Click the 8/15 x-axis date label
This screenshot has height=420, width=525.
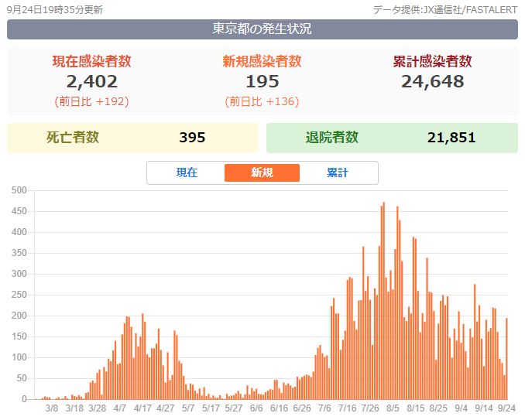pos(416,408)
